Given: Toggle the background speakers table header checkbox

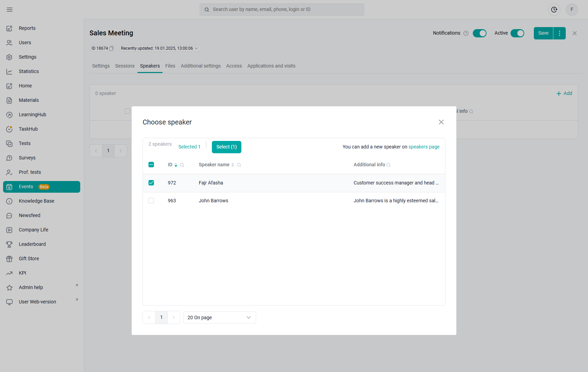Looking at the screenshot, I should click(x=128, y=111).
